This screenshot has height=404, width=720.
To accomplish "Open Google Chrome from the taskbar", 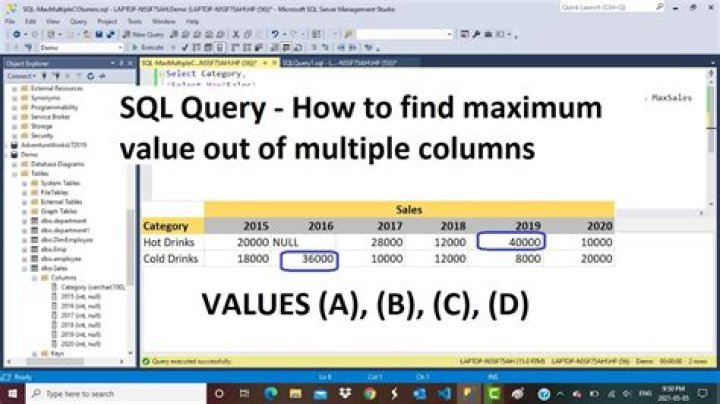I will coord(370,394).
